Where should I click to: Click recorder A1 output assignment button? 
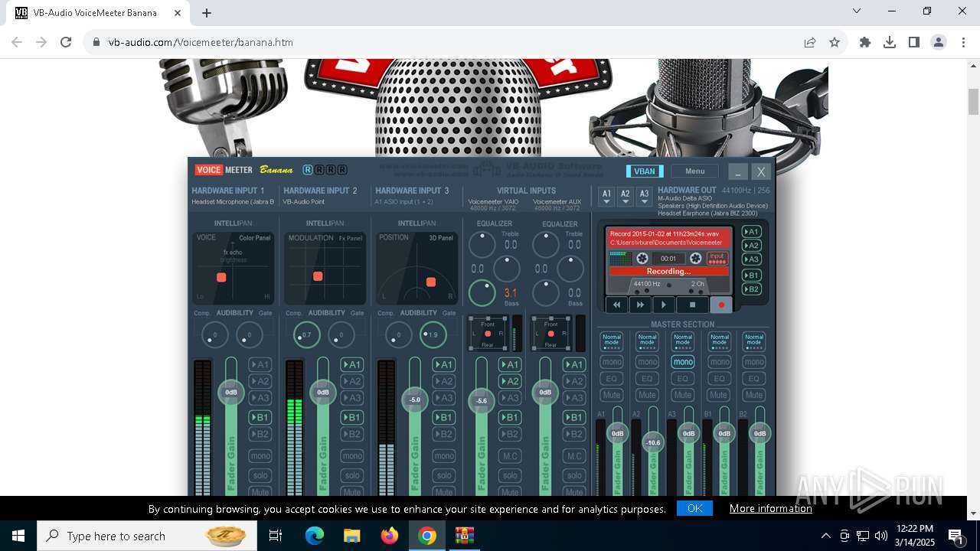click(x=751, y=232)
